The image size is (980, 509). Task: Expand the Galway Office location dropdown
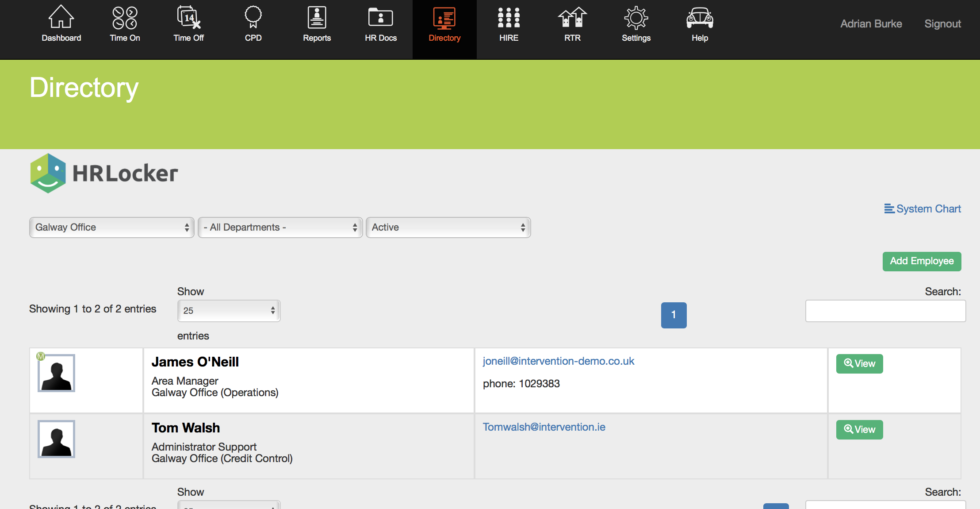pyautogui.click(x=112, y=228)
